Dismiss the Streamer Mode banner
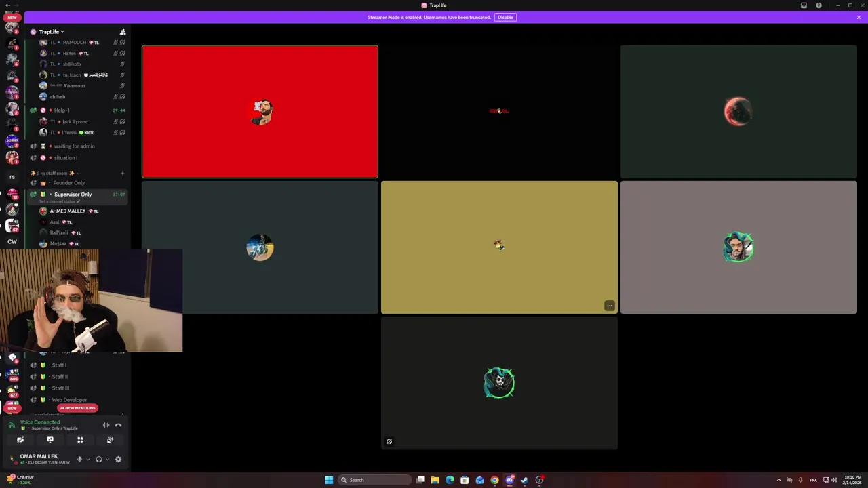 [x=859, y=17]
